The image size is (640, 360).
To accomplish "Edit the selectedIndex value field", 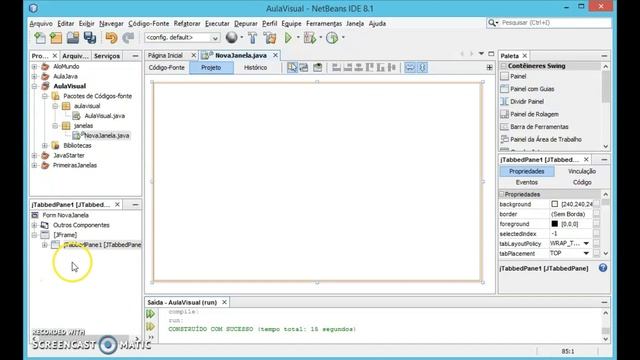I will [570, 233].
